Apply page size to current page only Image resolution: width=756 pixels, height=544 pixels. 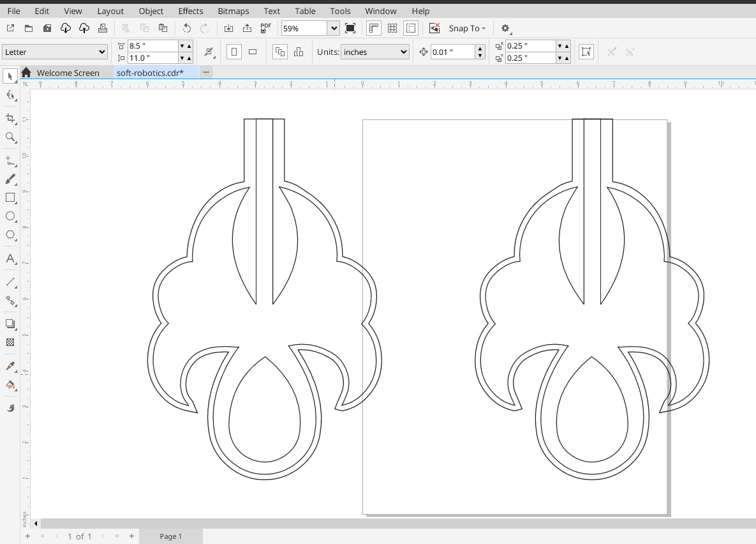point(299,52)
